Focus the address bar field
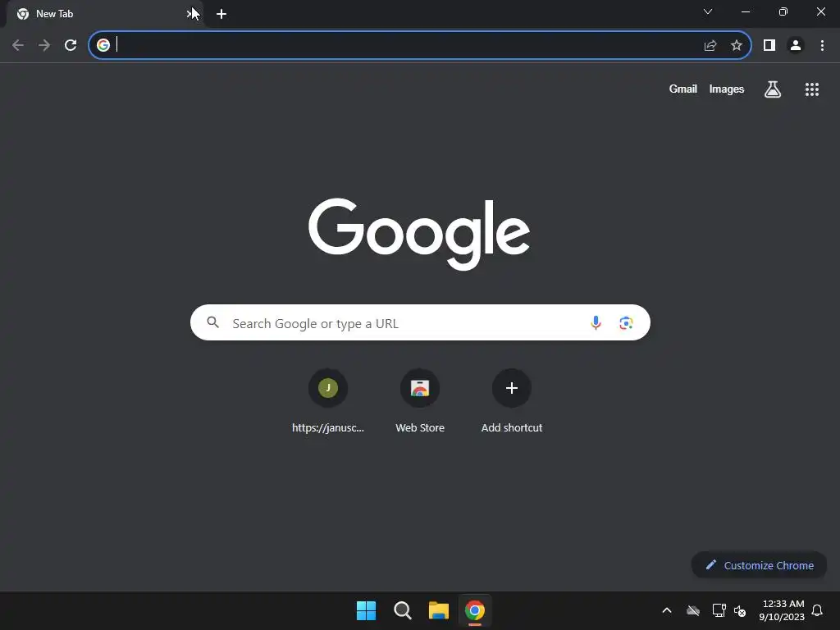The width and height of the screenshot is (840, 630). pos(419,46)
